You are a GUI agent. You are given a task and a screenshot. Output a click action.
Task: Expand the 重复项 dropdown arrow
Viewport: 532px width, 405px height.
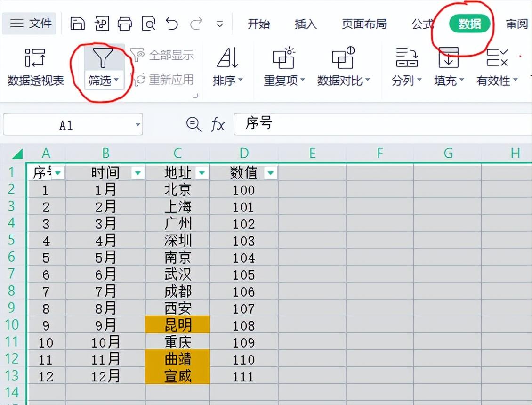(303, 80)
